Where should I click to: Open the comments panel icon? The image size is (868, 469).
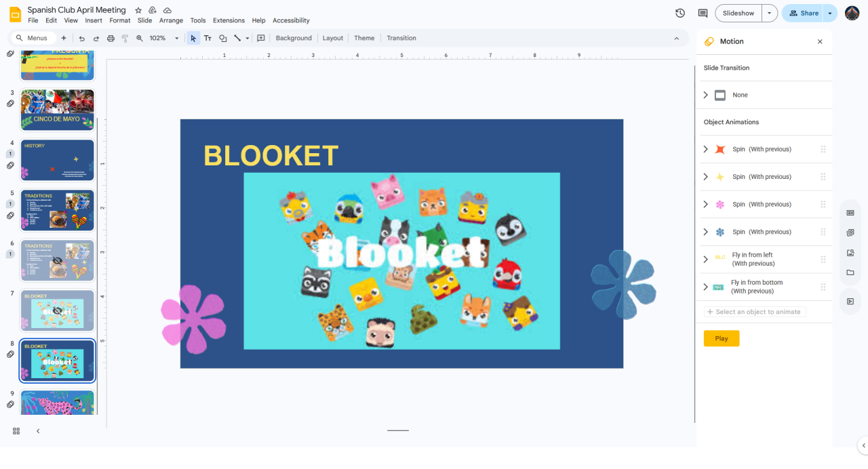pyautogui.click(x=703, y=14)
